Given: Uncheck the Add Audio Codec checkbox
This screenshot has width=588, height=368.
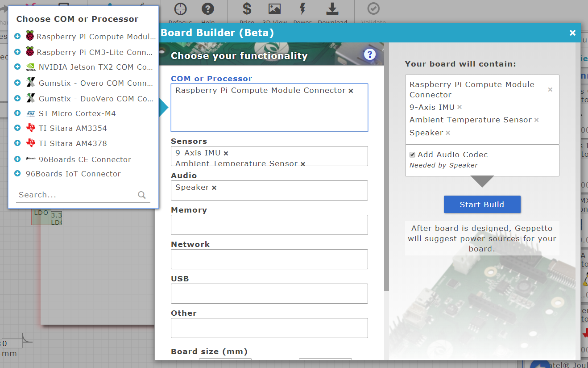Looking at the screenshot, I should (x=412, y=155).
